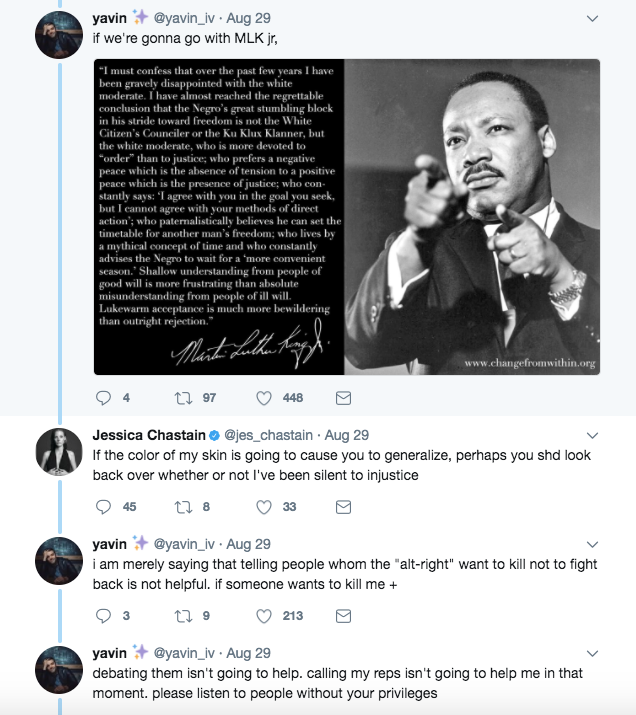This screenshot has height=715, width=636.
Task: Visit @jes_chastain handle link
Action: click(269, 435)
